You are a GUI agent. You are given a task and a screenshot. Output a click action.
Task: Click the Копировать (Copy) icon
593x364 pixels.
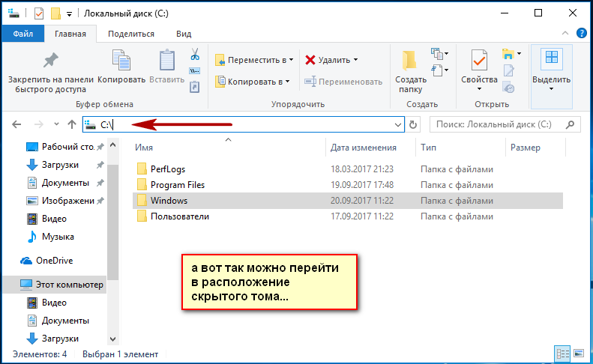[121, 60]
